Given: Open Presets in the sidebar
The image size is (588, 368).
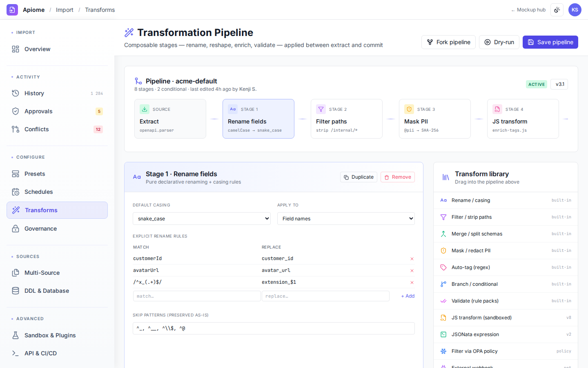Looking at the screenshot, I should 57,174.
